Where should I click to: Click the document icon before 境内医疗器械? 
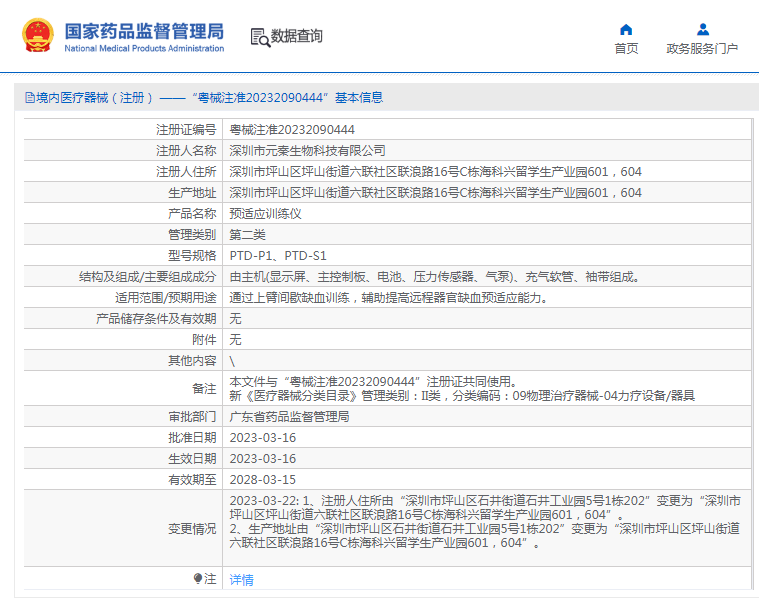click(30, 98)
